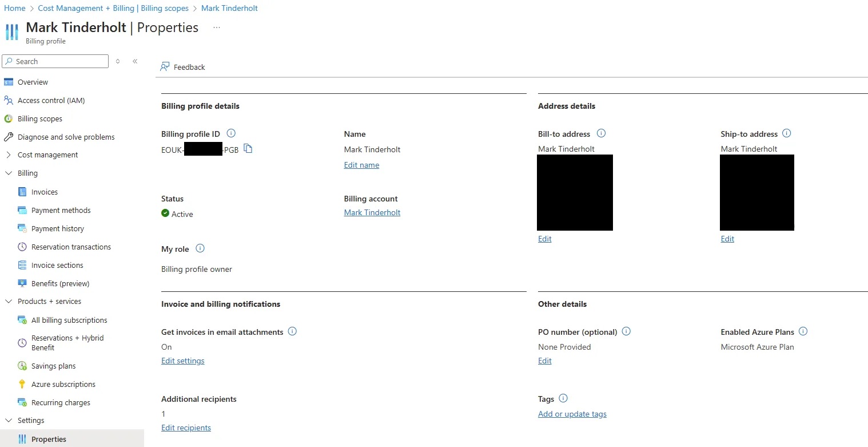Image resolution: width=868 pixels, height=447 pixels.
Task: Click the Edit name link
Action: pyautogui.click(x=361, y=165)
